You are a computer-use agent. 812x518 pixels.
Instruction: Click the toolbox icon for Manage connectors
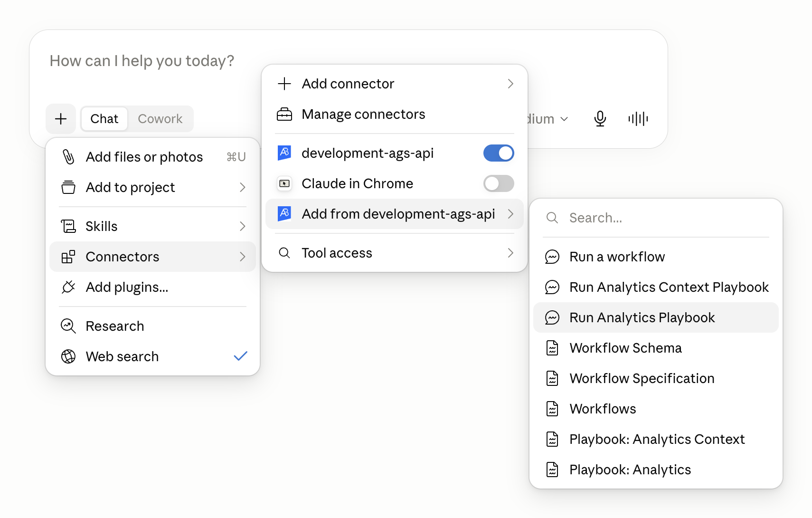[x=284, y=114]
